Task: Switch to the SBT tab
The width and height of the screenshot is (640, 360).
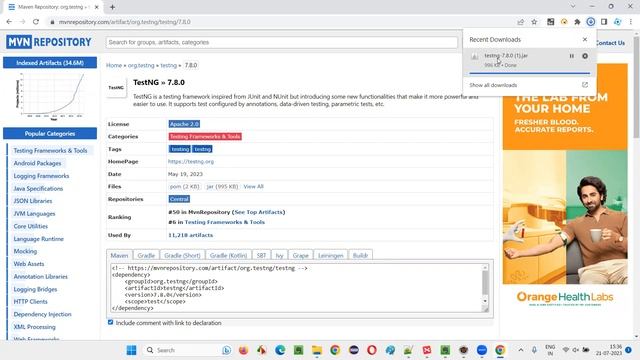Action: pos(261,255)
